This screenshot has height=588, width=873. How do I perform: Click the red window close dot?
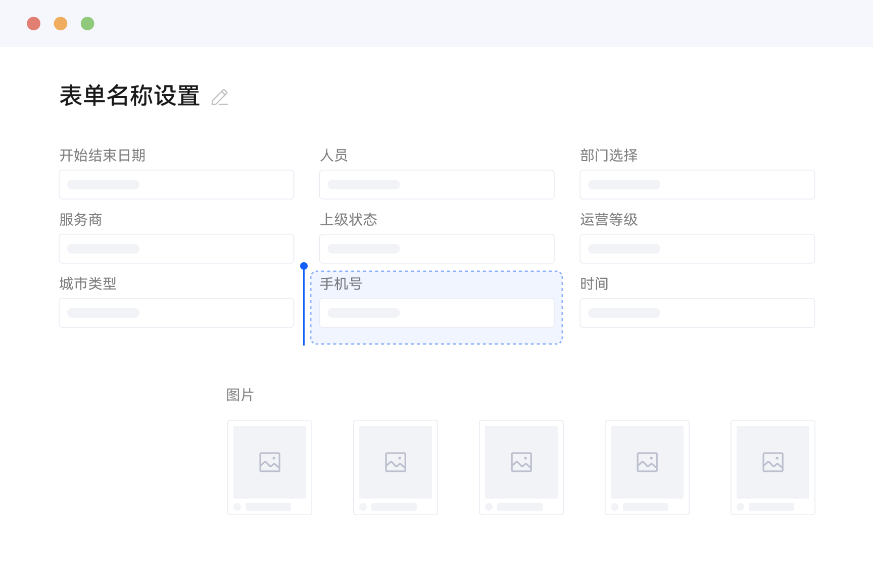[33, 23]
